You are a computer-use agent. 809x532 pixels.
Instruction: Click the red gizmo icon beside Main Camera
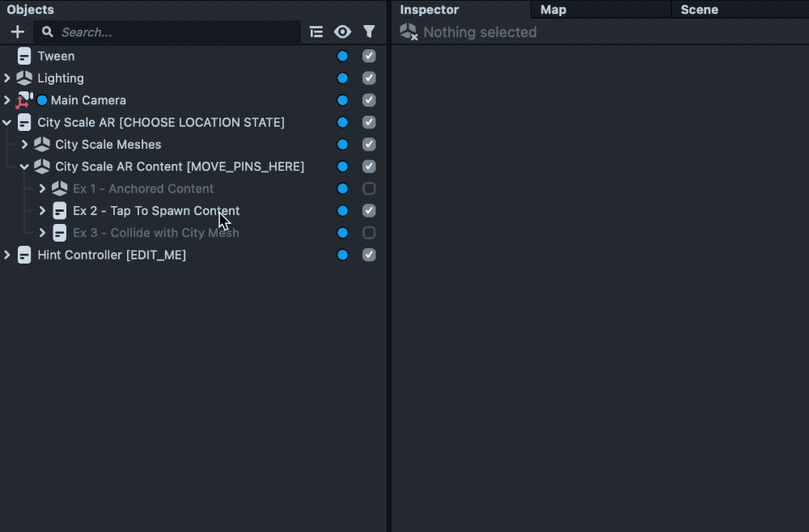[23, 100]
